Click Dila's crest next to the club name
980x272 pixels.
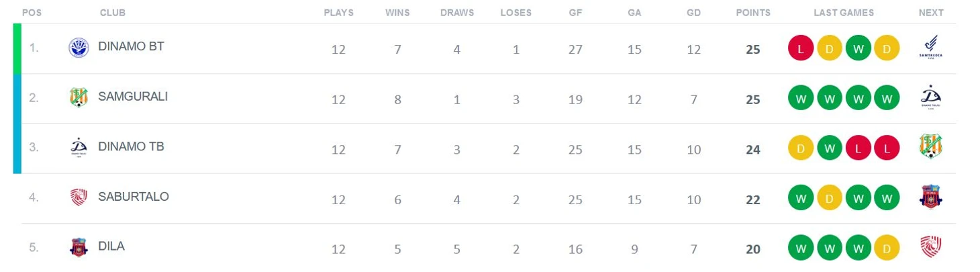coord(79,247)
